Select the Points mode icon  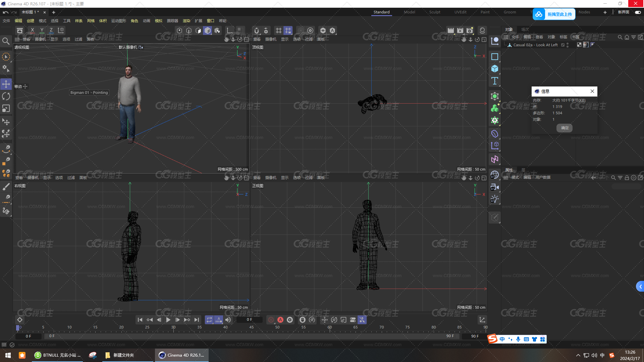pos(179,31)
